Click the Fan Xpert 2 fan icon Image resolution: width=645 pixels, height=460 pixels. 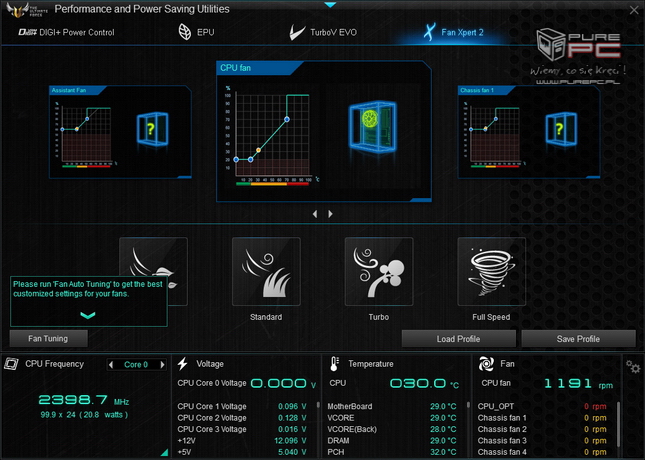point(429,32)
